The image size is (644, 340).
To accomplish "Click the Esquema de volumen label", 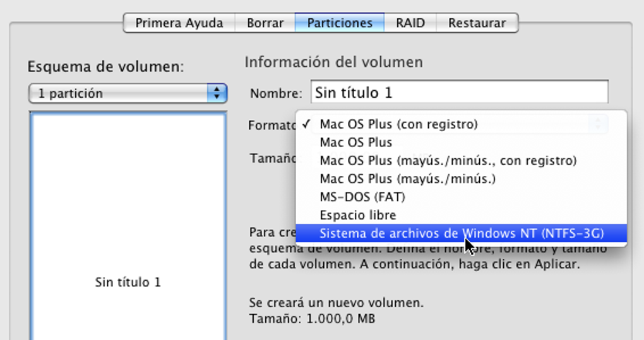I will 106,66.
